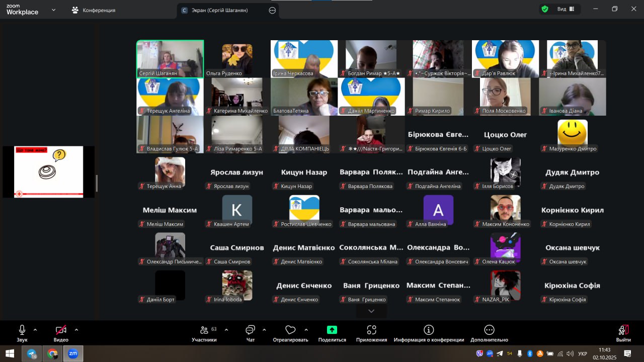Image resolution: width=644 pixels, height=362 pixels.
Task: Open the Чат chat panel
Action: coord(250,330)
